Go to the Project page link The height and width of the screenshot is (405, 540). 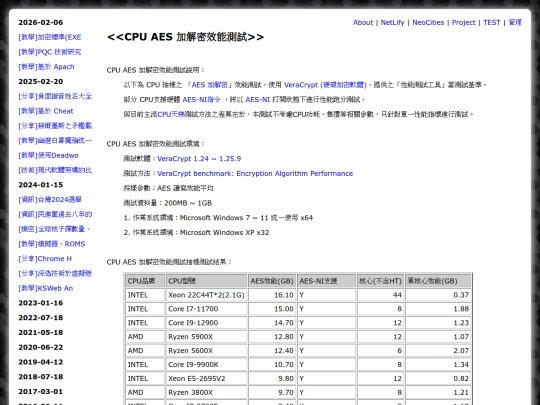(463, 22)
